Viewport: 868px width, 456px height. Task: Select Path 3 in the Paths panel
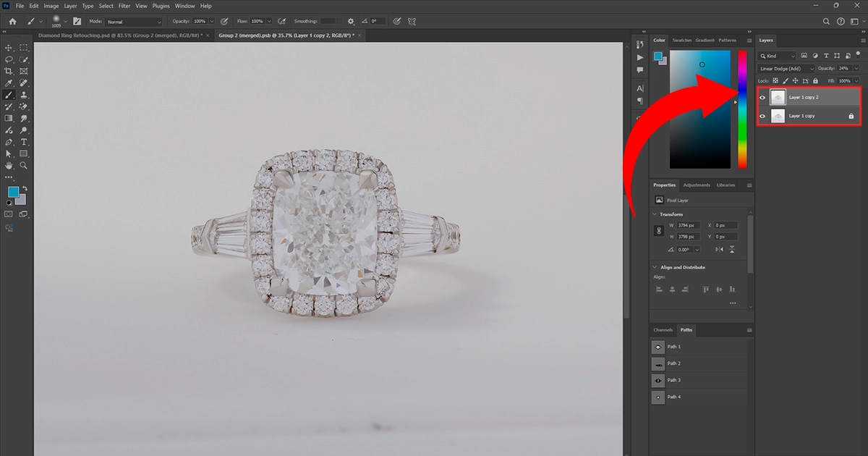pos(673,380)
